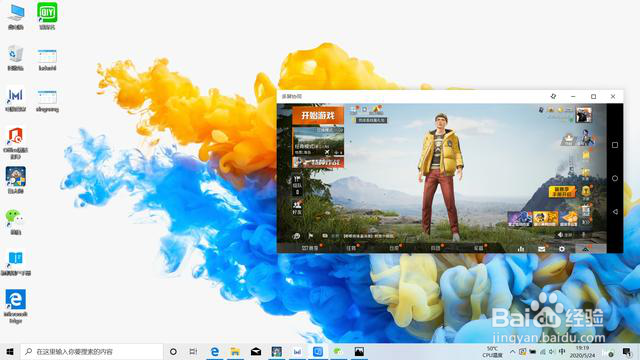Pin the screen mirroring window on top
This screenshot has width=640, height=360.
coord(553,96)
